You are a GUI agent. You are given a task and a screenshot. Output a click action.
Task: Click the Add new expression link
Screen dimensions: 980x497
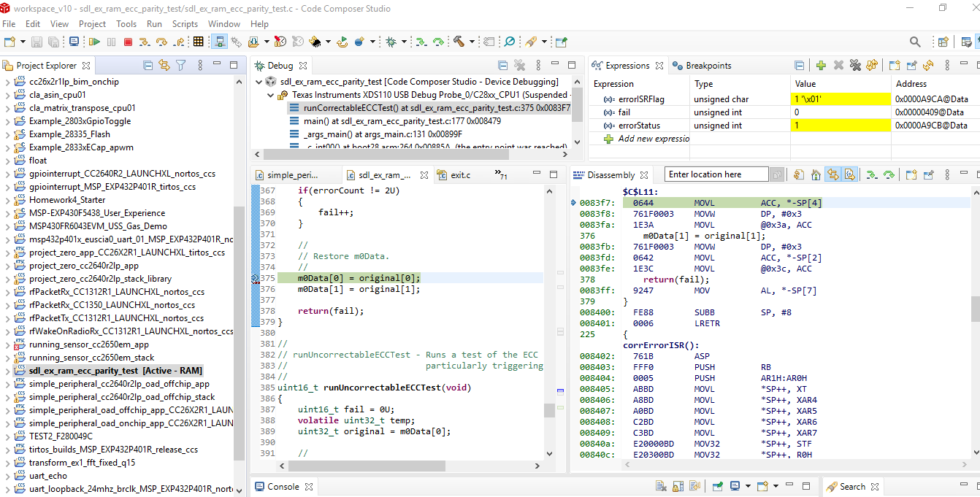[653, 139]
